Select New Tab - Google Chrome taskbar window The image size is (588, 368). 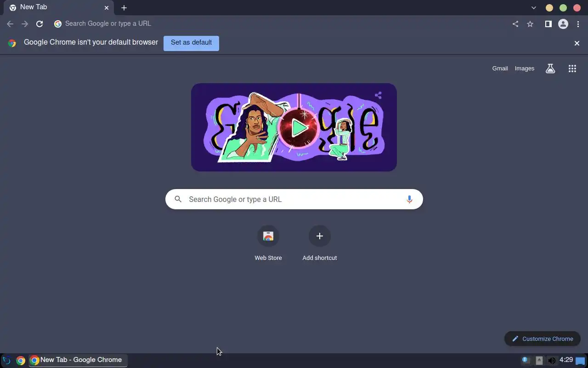coord(78,360)
